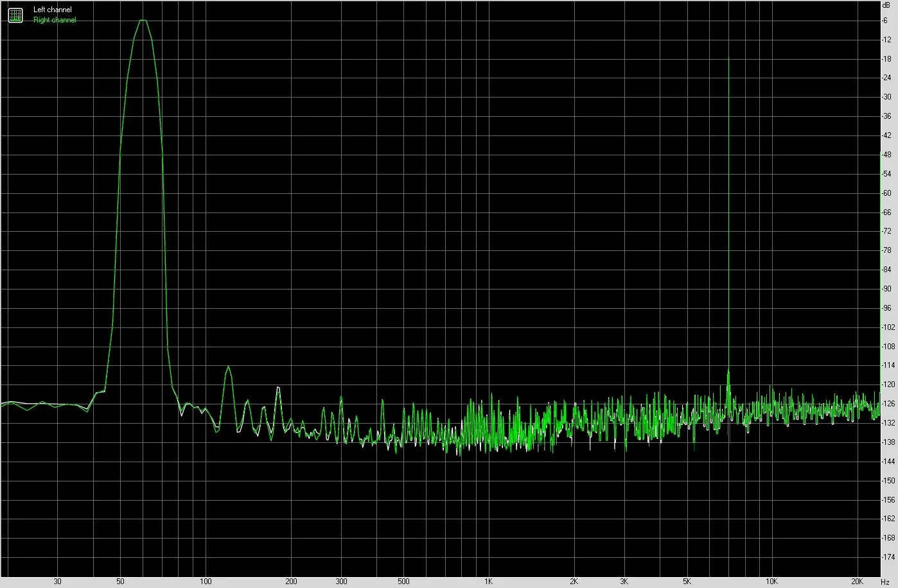Screen dimensions: 898x588
Task: Click the -156 value on dB axis
Action: coord(888,499)
